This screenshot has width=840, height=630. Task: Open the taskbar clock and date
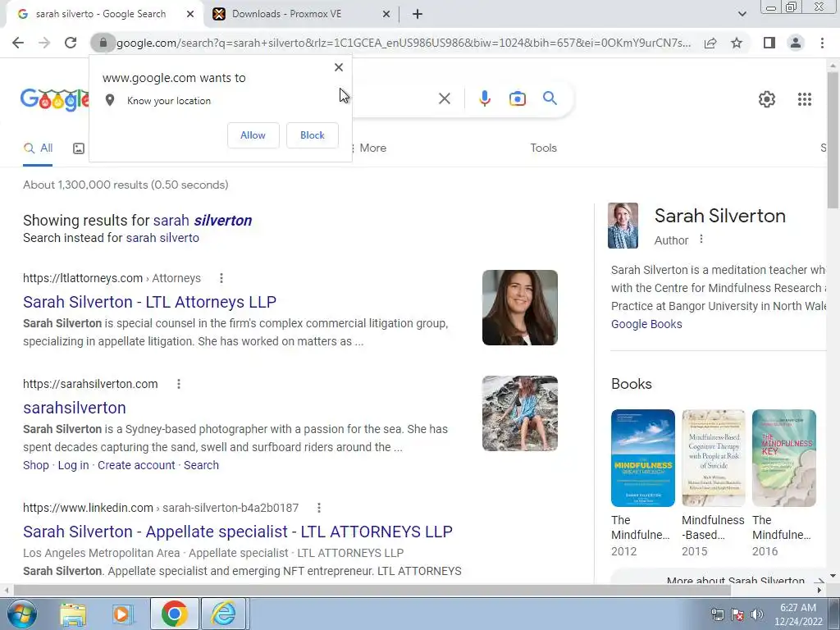(798, 614)
